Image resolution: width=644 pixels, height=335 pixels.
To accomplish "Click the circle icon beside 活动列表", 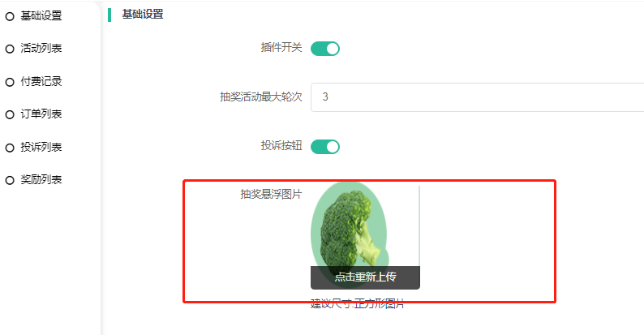I will (x=10, y=49).
